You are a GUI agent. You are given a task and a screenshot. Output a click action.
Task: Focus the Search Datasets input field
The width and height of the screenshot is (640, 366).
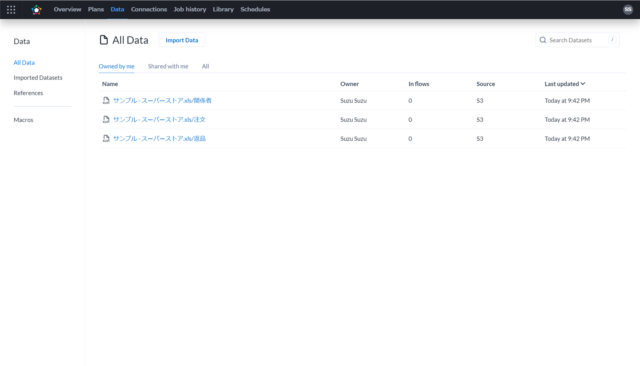click(577, 40)
